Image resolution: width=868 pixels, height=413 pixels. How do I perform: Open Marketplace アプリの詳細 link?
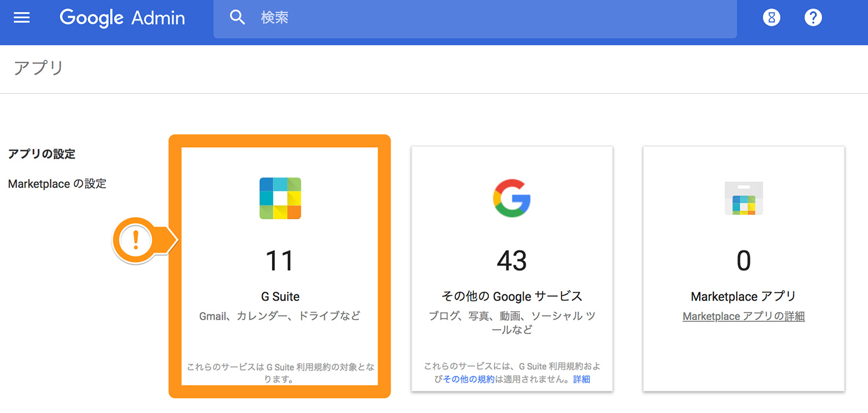coord(744,316)
